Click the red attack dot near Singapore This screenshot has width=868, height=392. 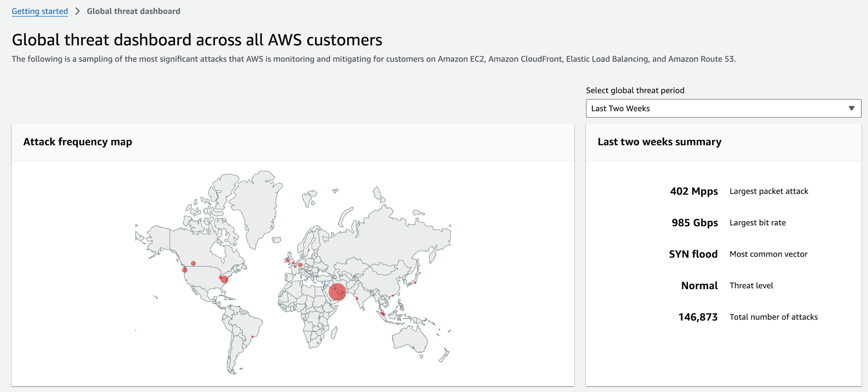pos(383,314)
